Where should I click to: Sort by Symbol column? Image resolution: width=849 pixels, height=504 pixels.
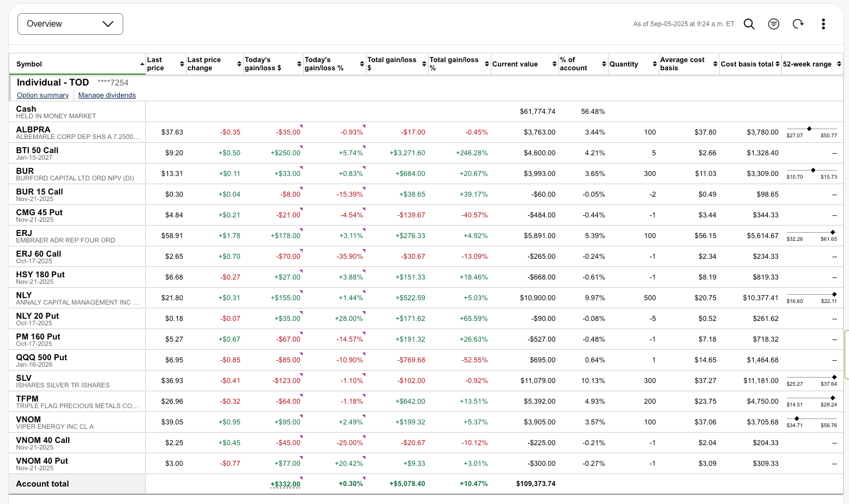pyautogui.click(x=77, y=64)
